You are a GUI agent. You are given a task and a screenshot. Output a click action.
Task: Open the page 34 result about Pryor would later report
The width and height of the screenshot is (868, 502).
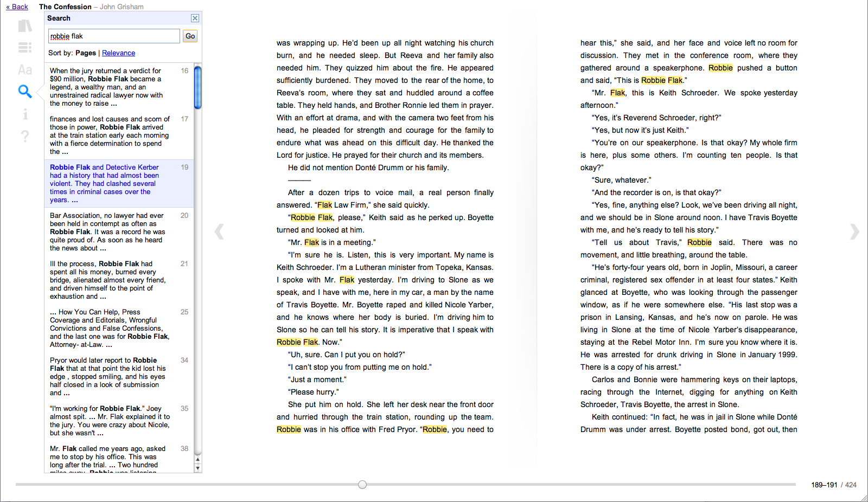[119, 377]
